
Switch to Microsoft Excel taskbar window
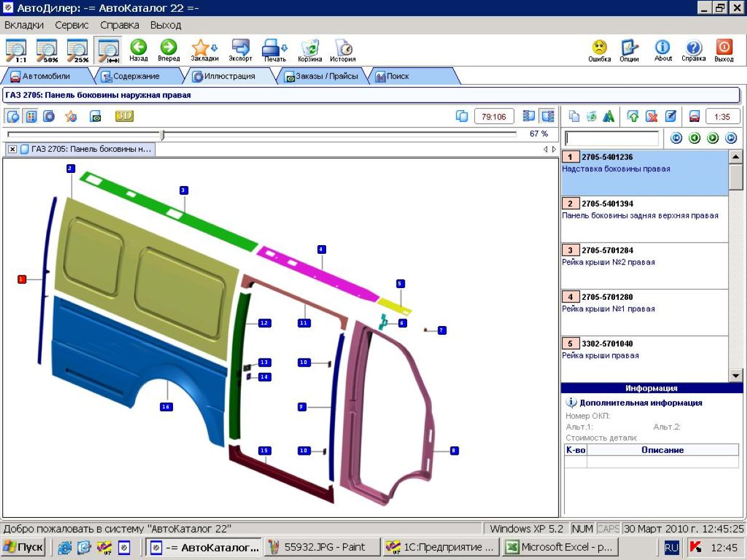[x=559, y=548]
